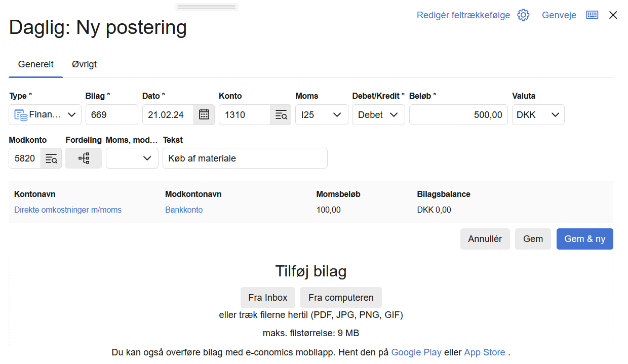The image size is (628, 364).
Task: Click the Modkonto account search icon
Action: [x=51, y=158]
